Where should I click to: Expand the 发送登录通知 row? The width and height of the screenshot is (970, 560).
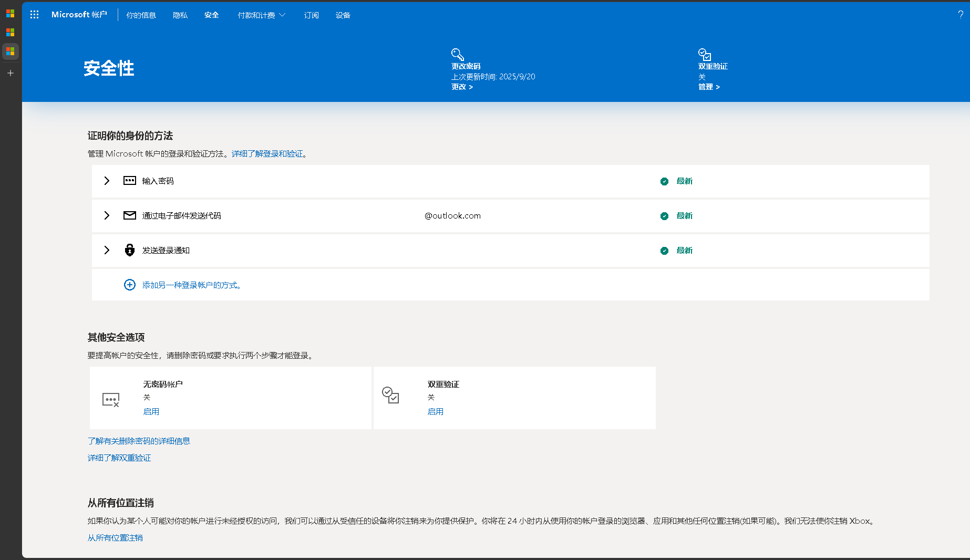click(107, 250)
